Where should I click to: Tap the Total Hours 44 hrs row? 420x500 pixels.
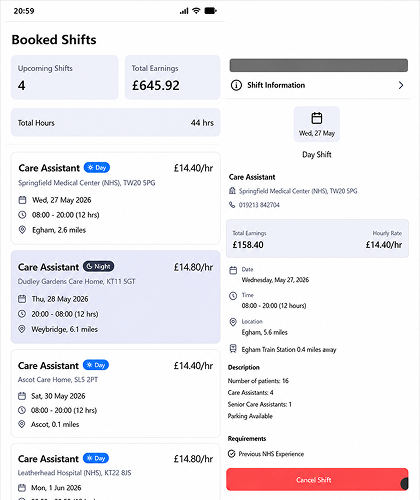coord(116,122)
